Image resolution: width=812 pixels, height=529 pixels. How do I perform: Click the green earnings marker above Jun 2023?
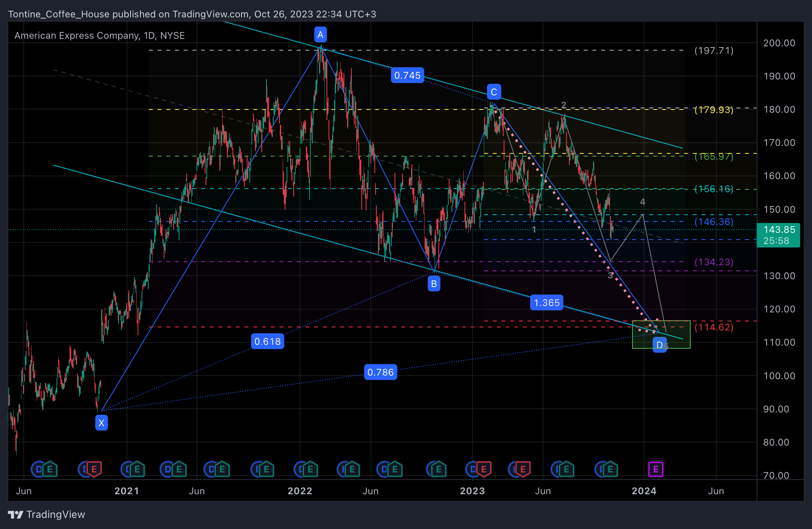point(566,469)
